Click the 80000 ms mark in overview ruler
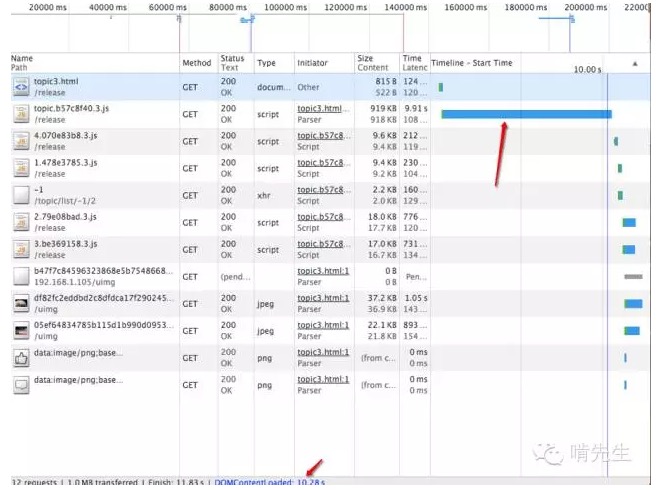Viewport: 661px width, 490px height. tap(228, 7)
